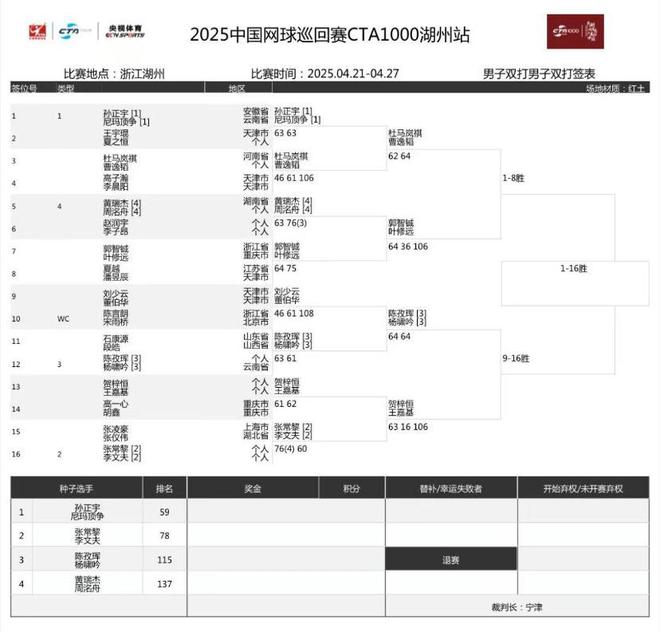Click the 裁判长：宁津 referee label

[x=517, y=607]
